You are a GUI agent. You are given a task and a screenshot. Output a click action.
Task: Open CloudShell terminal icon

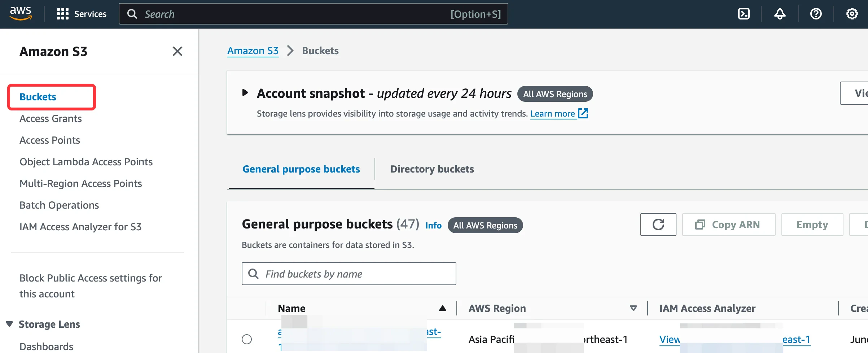click(x=744, y=14)
